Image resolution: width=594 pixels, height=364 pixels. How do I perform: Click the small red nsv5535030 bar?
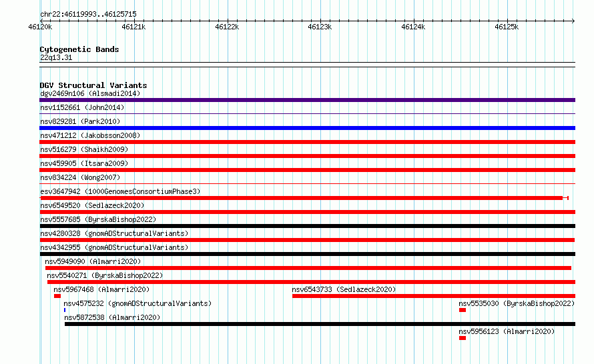click(463, 310)
